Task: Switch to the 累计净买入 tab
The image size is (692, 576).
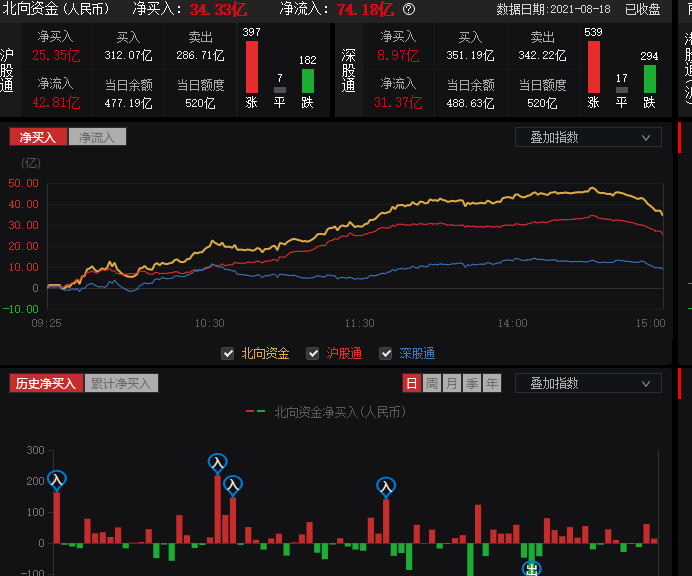Action: point(119,383)
